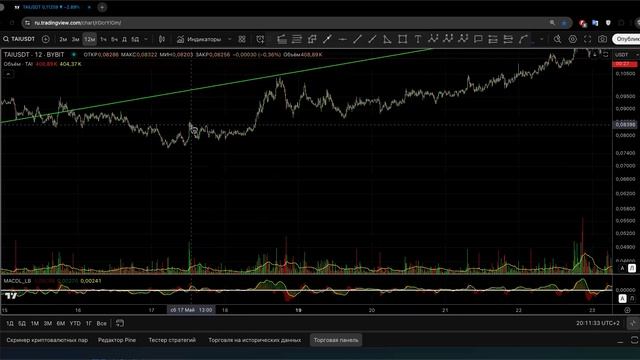Switch to the 2m timeframe
640x360 pixels.
[63, 39]
